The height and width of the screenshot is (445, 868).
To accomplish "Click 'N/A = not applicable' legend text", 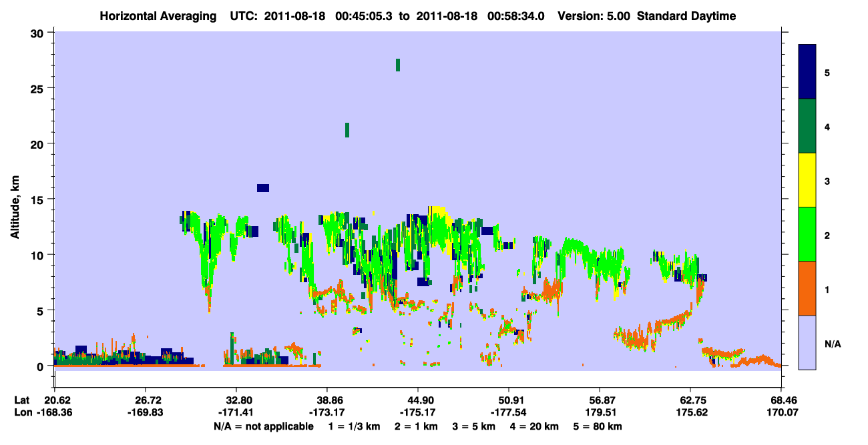I will click(264, 426).
